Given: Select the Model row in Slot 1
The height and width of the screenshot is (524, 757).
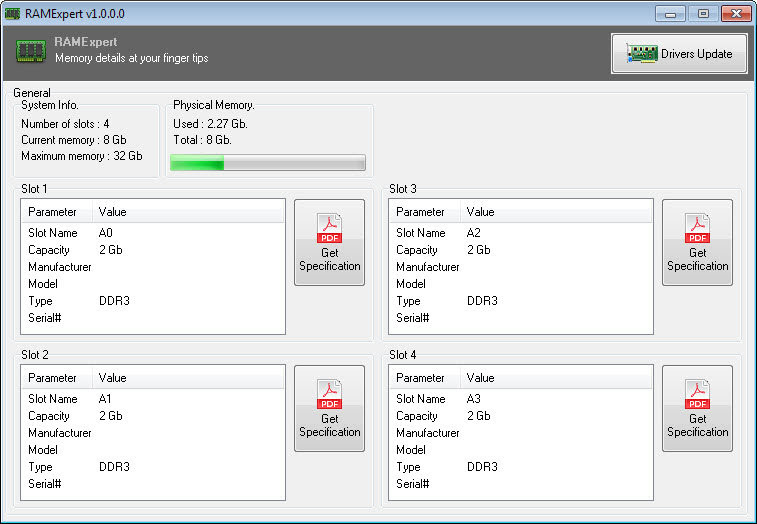Looking at the screenshot, I should 153,284.
